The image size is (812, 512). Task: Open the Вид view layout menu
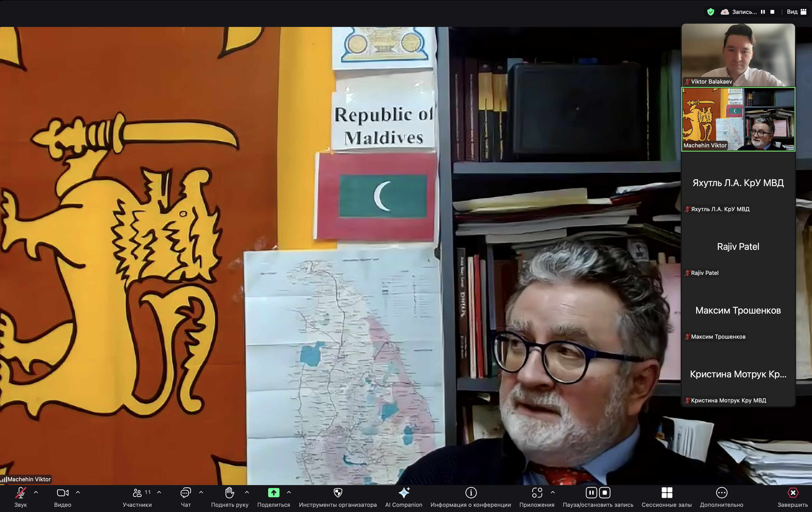796,12
